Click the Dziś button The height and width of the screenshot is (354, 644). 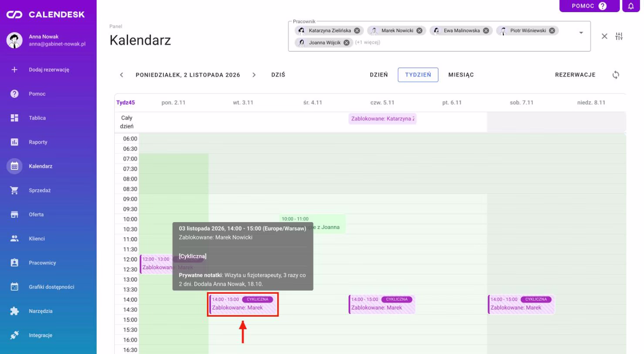[x=278, y=75]
